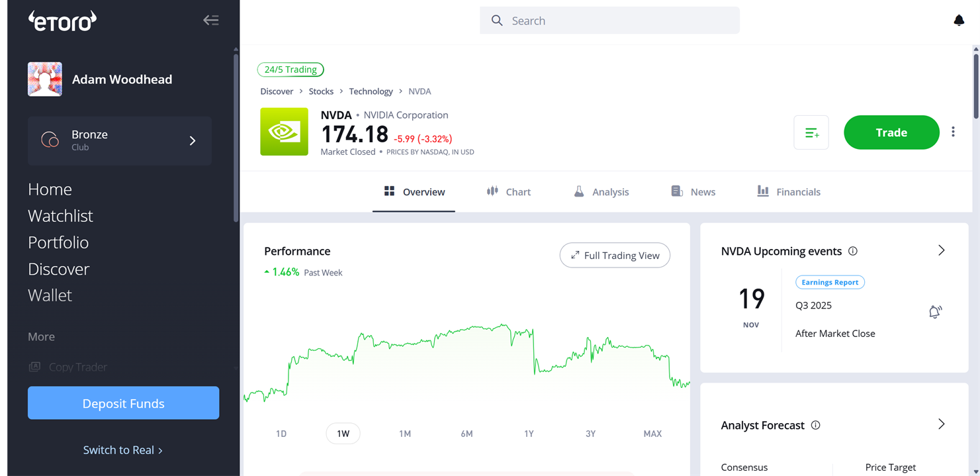This screenshot has height=476, width=980.
Task: Click the Bronze club badge icon
Action: (50, 140)
